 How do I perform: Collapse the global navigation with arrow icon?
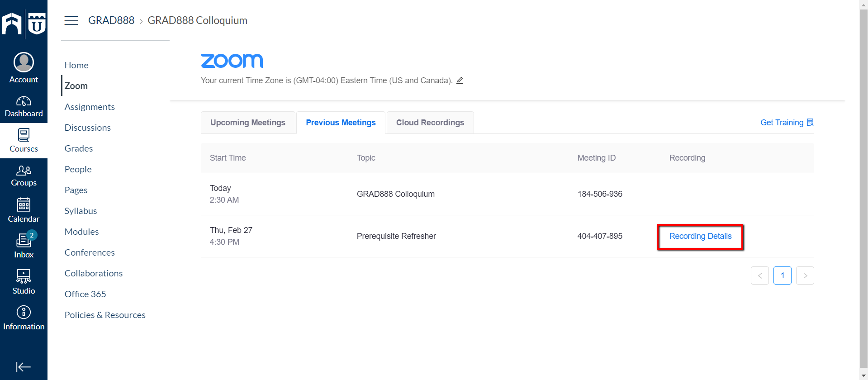pyautogui.click(x=24, y=367)
